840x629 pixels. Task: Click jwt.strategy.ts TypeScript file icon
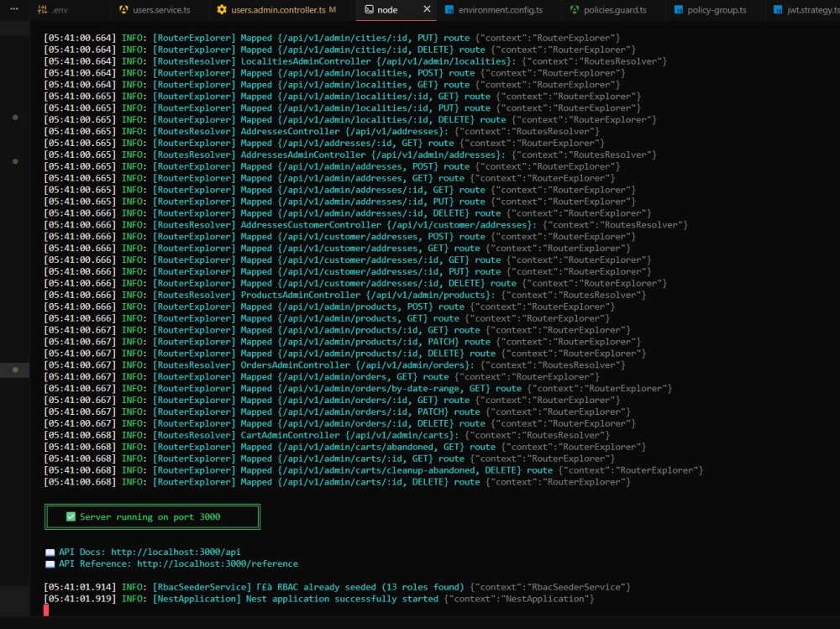777,9
